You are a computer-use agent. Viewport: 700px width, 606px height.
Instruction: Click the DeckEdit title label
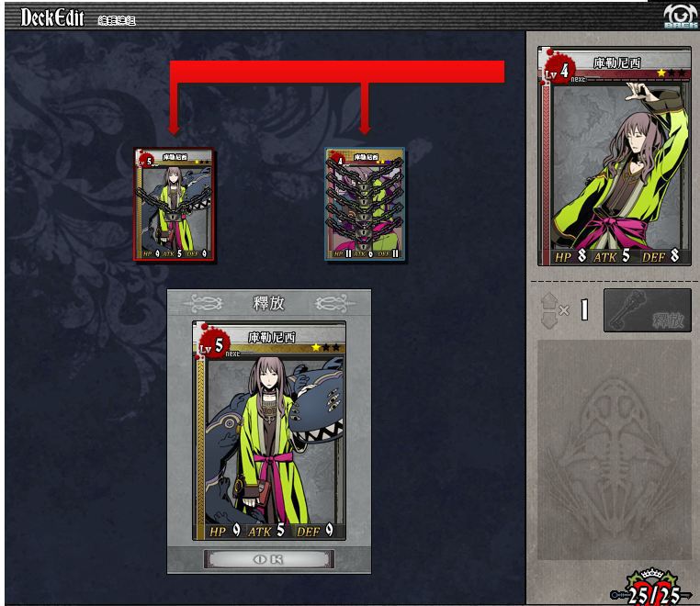52,17
